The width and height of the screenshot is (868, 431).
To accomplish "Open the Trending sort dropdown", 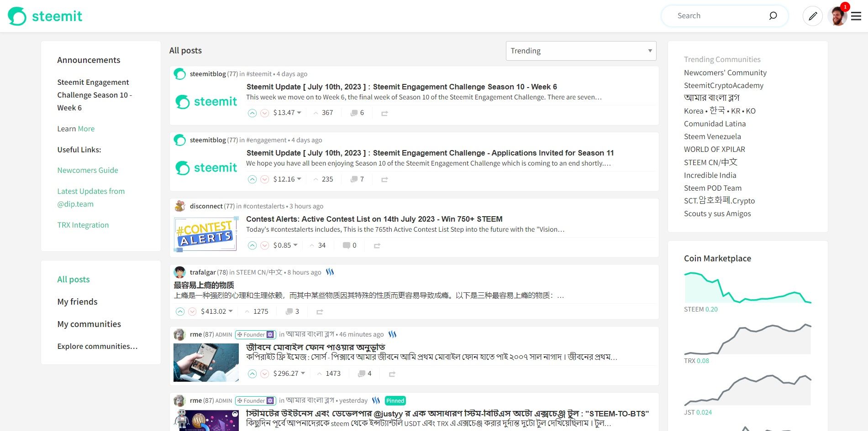I will coord(580,51).
